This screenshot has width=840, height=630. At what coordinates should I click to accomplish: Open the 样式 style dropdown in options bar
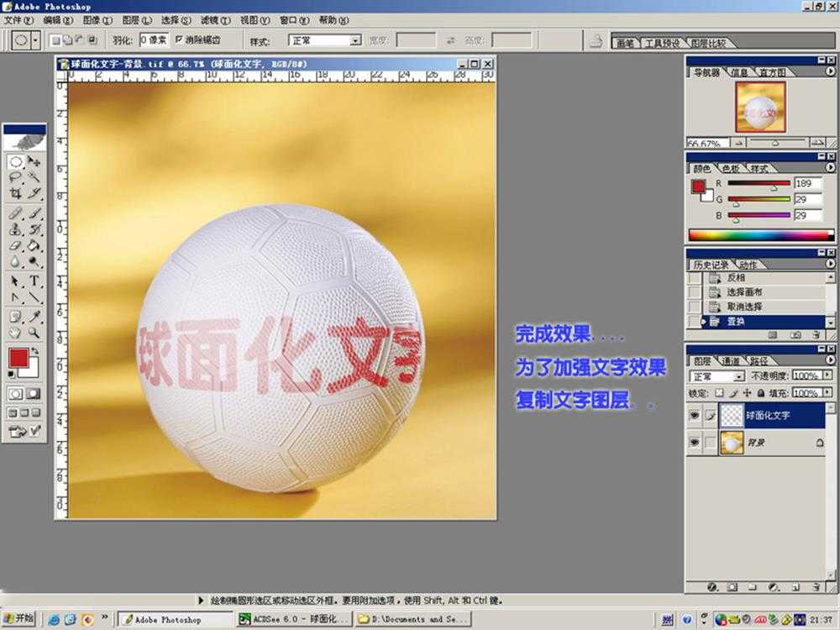tap(355, 40)
